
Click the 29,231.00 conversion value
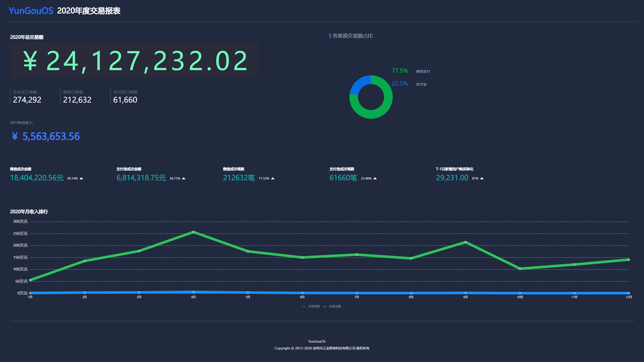[452, 178]
